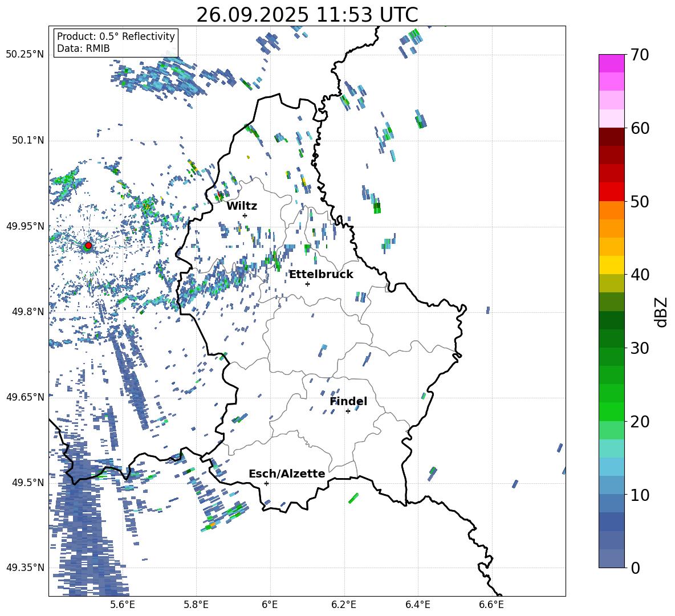The height and width of the screenshot is (616, 675).
Task: Click the 26.09.2025 11:53 UTC title
Action: pos(307,15)
